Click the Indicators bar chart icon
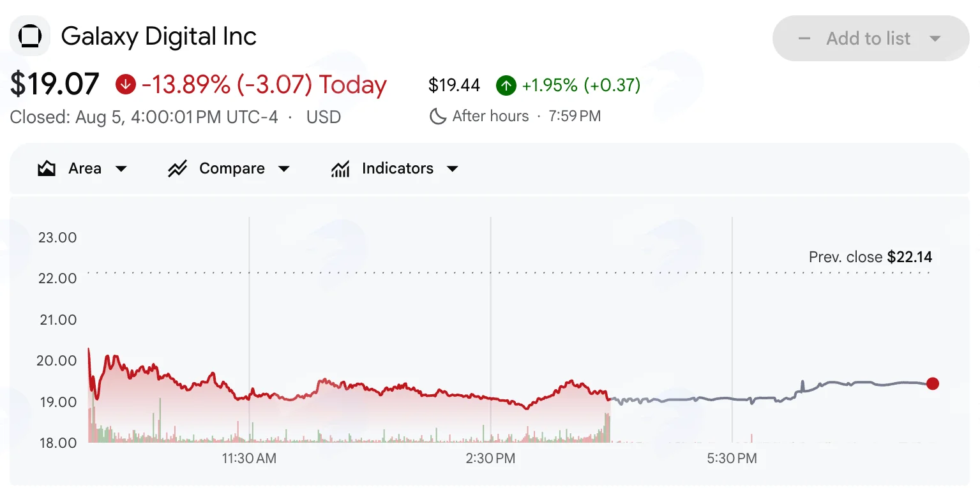Viewport: 980px width, 488px height. tap(340, 169)
